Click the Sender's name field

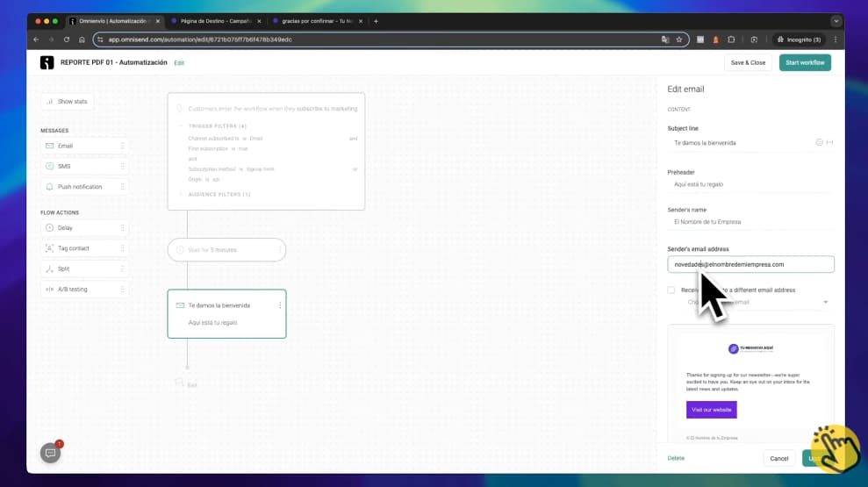pyautogui.click(x=750, y=222)
